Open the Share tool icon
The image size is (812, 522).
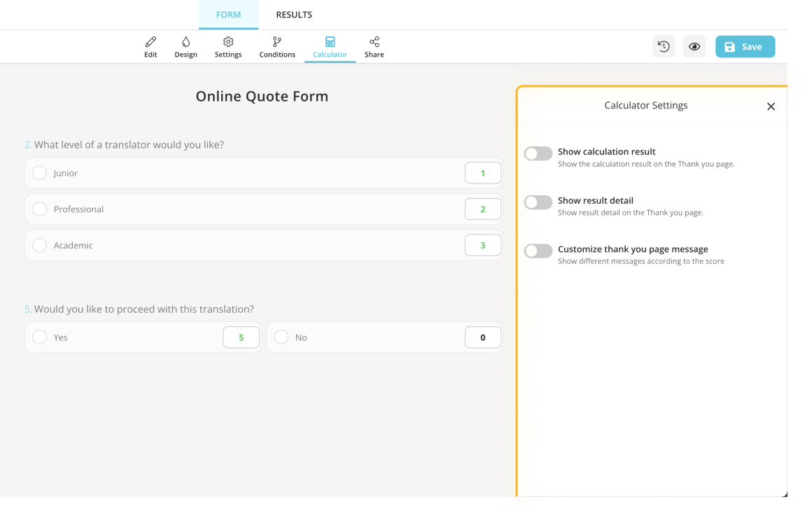tap(374, 47)
